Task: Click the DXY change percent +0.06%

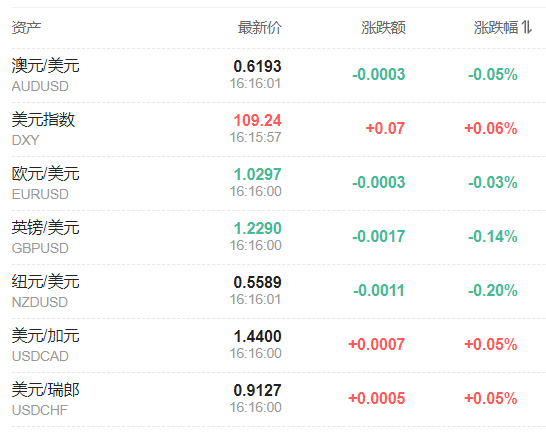Action: coord(491,128)
